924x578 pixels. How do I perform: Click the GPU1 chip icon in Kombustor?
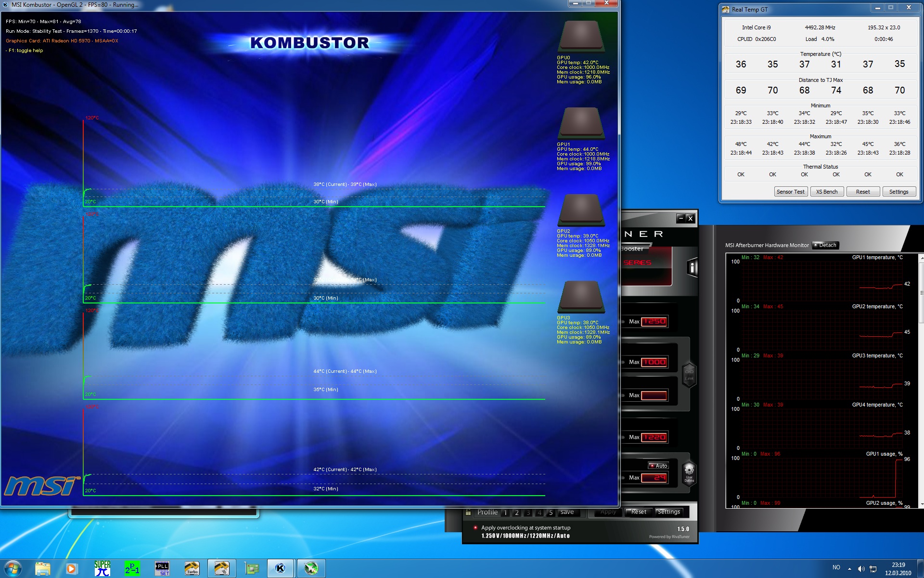pos(581,123)
